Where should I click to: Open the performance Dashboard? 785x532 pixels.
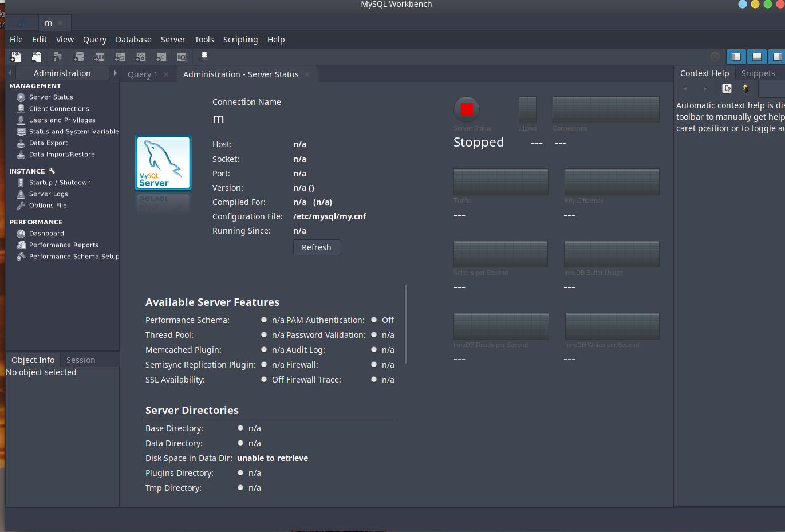pyautogui.click(x=46, y=234)
